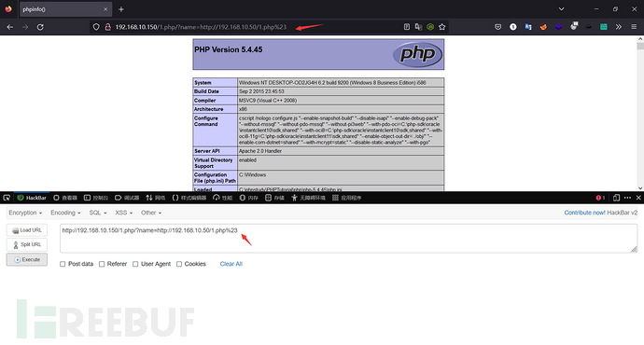This screenshot has height=345, width=644.
Task: Toggle responsive design mode icon
Action: 616,198
